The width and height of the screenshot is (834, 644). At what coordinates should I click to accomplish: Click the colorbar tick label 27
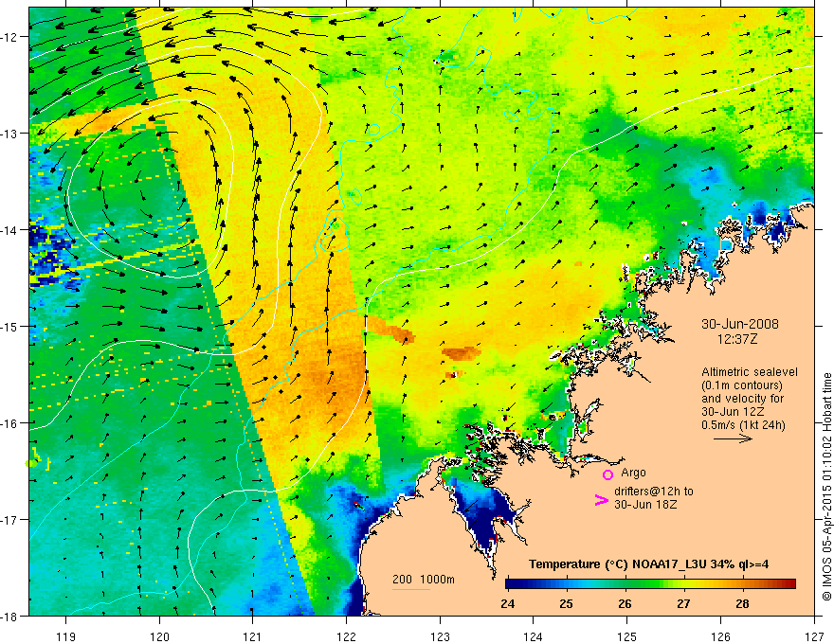point(683,604)
